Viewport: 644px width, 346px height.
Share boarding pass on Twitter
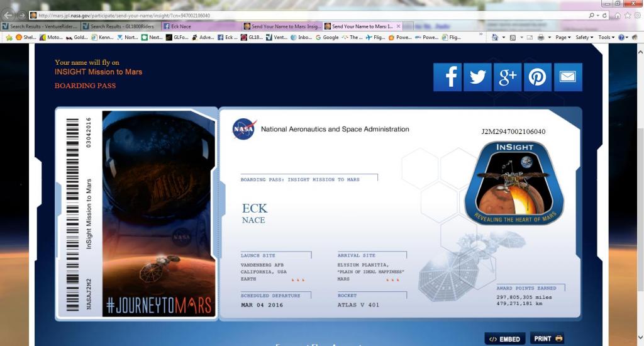point(478,77)
